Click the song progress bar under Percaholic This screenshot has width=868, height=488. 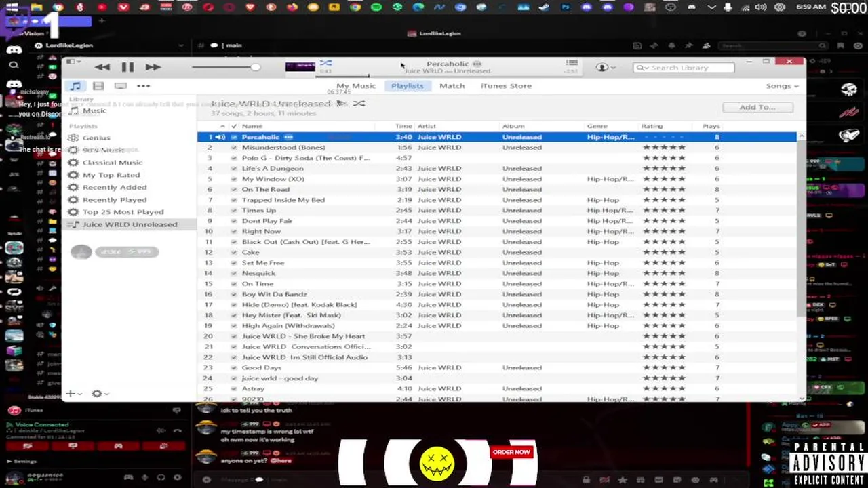tap(448, 75)
